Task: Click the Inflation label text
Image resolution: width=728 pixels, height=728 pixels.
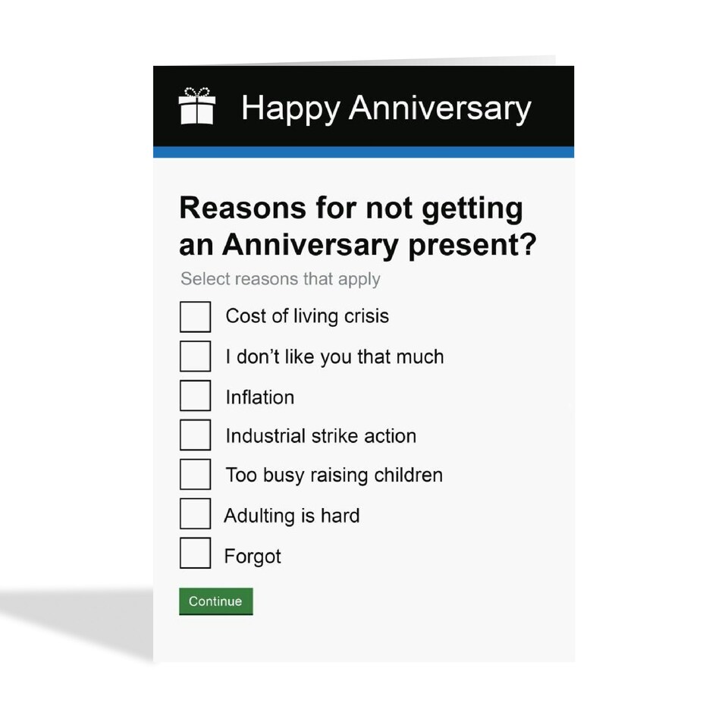Action: [x=260, y=397]
